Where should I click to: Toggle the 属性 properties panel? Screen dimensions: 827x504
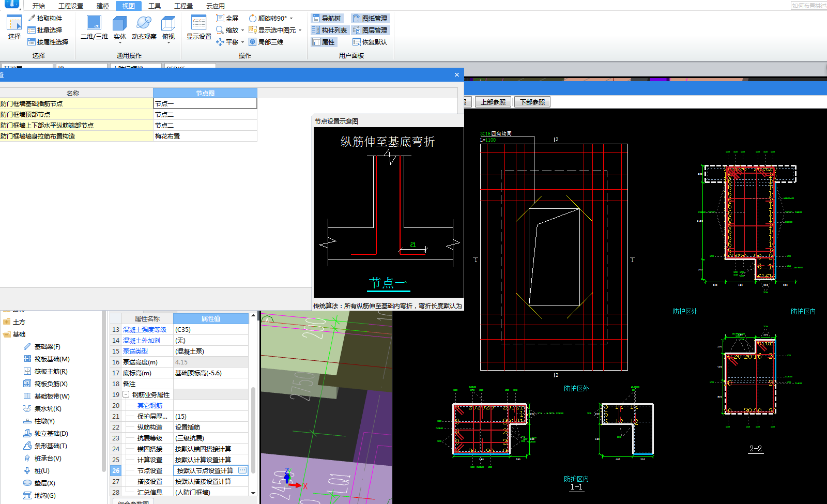[324, 42]
